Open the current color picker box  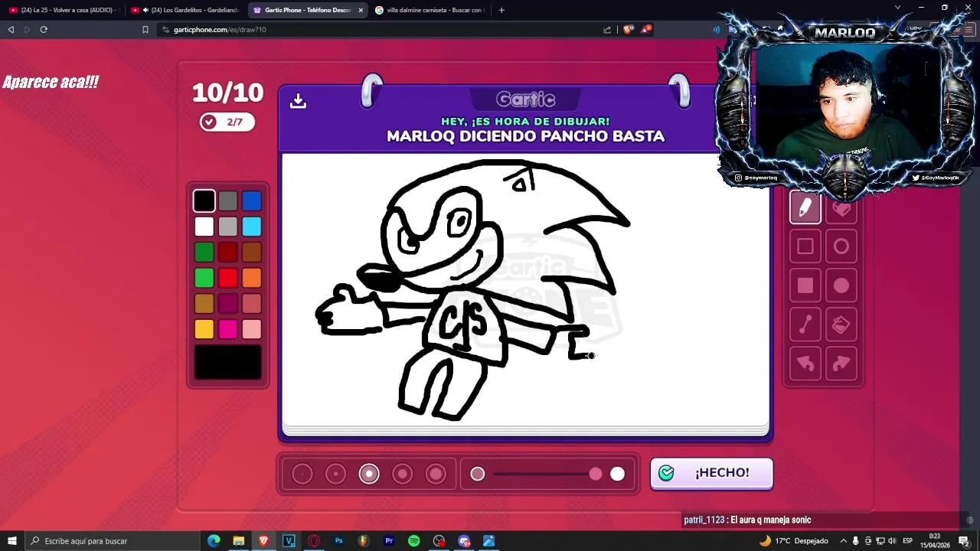coord(228,362)
